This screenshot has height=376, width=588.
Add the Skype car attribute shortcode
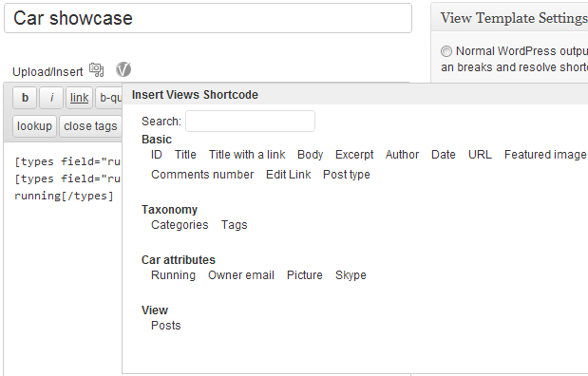coord(351,274)
